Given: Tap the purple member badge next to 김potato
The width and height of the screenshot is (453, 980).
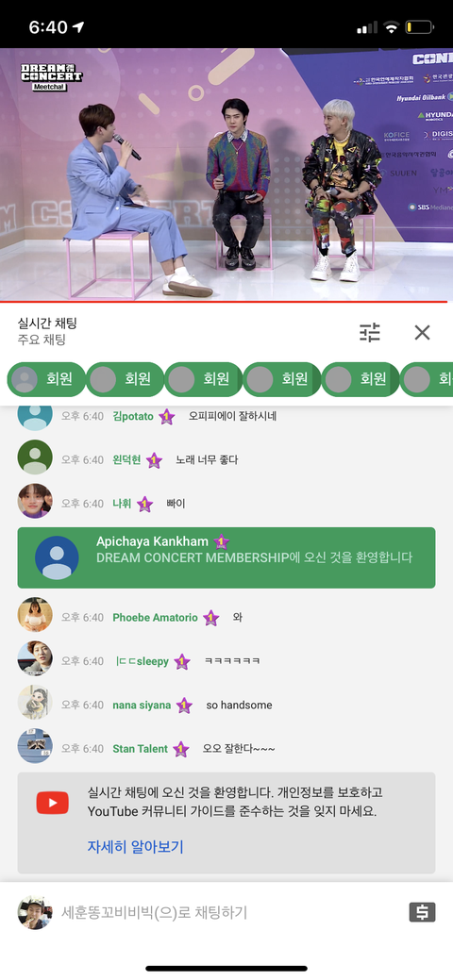Looking at the screenshot, I should [x=166, y=417].
